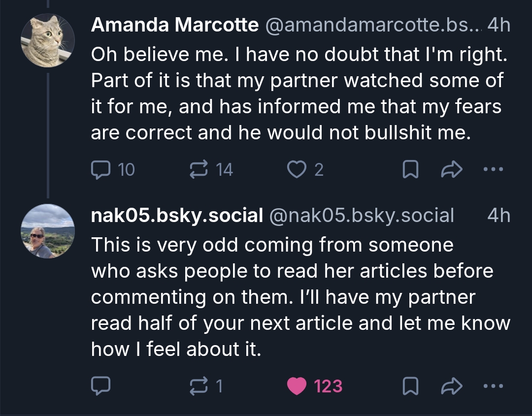Viewport: 532px width, 416px height.
Task: Bookmark nak05.bsky.social's post
Action: (411, 386)
